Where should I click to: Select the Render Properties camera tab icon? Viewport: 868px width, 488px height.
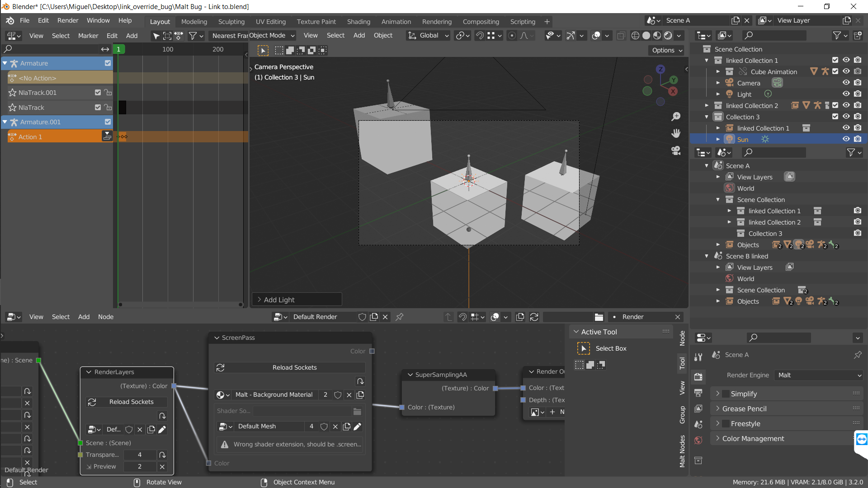point(698,377)
